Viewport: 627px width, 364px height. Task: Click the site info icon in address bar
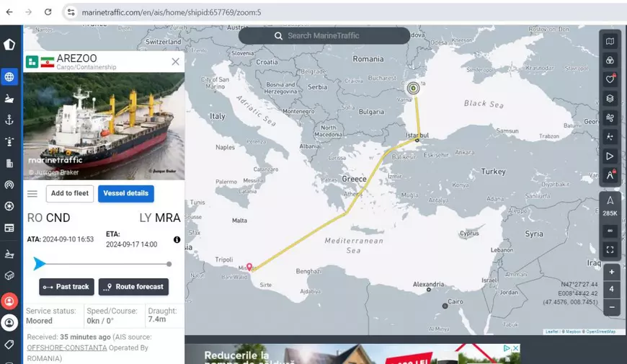(71, 12)
